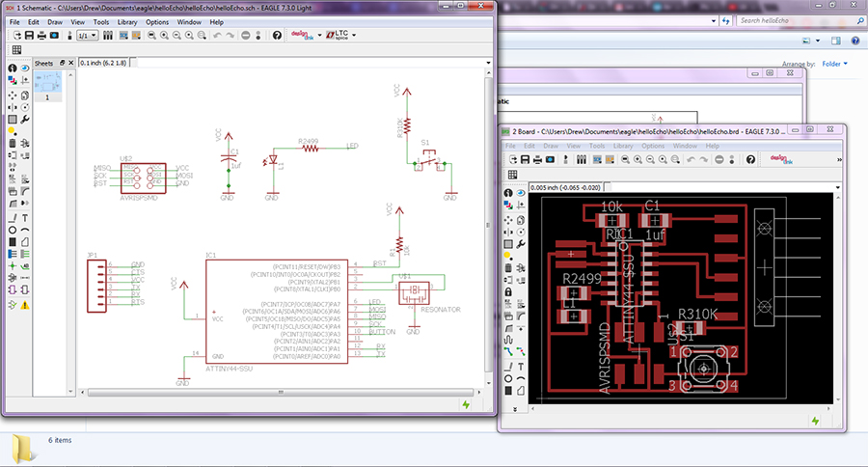Open Edit menu in Schematic window
This screenshot has height=467, width=868.
tap(34, 22)
